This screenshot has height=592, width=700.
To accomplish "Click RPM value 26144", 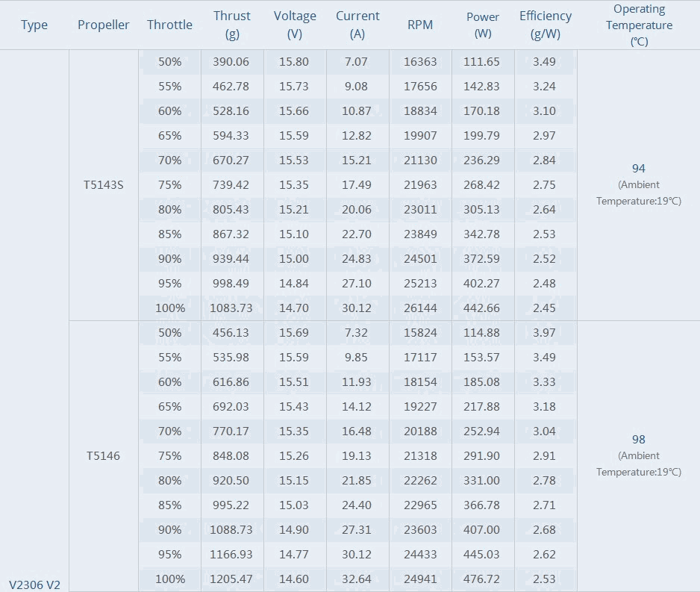I will click(420, 308).
